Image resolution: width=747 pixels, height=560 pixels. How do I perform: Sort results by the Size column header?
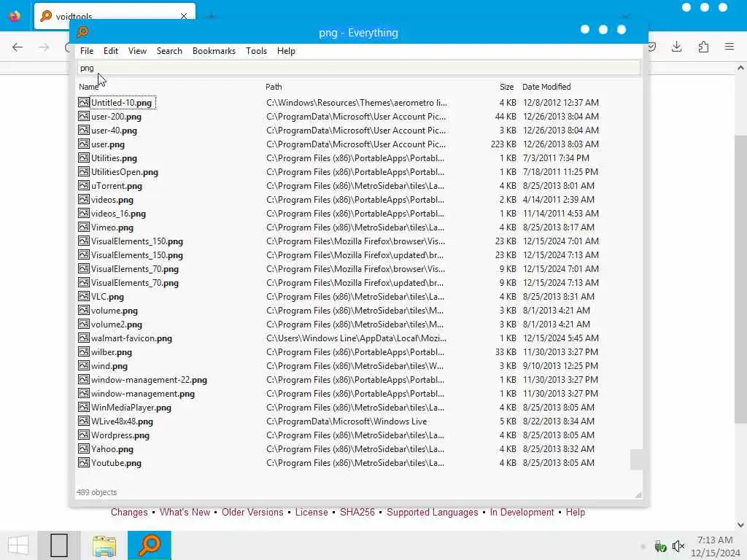pos(506,87)
